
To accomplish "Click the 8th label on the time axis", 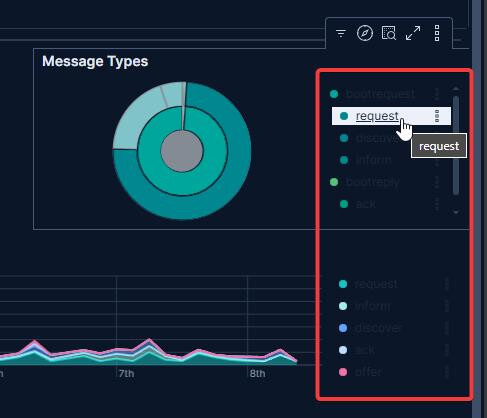I will [257, 373].
